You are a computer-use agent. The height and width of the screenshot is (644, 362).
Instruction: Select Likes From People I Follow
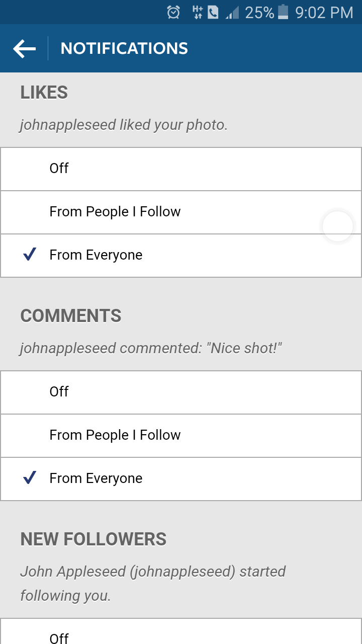pos(181,212)
